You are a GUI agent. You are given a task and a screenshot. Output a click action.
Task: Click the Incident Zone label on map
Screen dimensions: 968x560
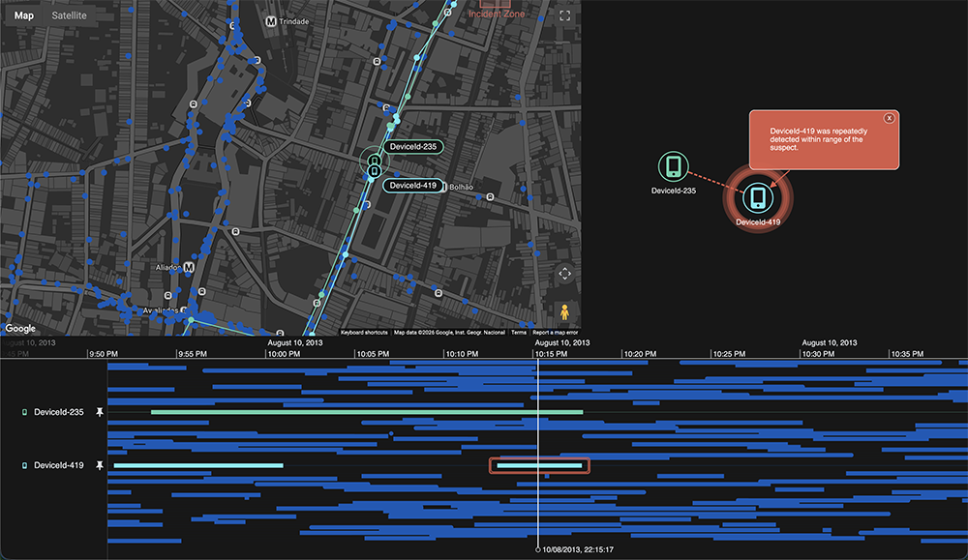point(497,14)
